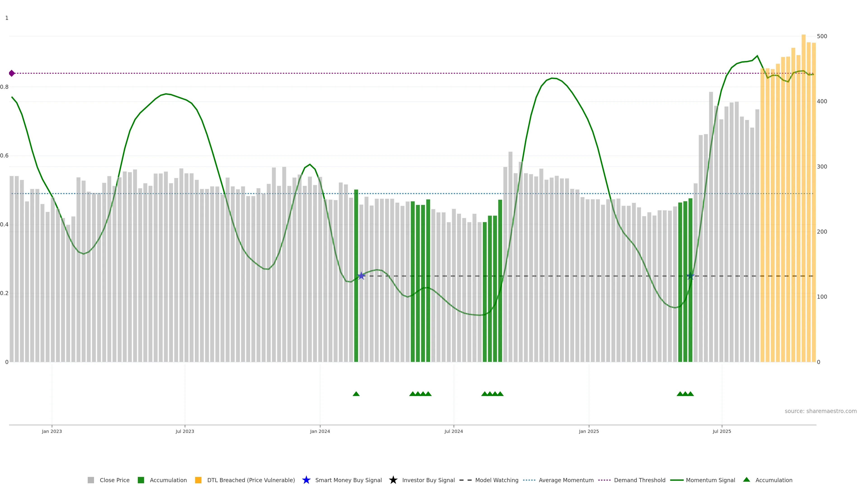Click the 500 label on the right price axis
This screenshot has width=868, height=488.
[x=822, y=36]
